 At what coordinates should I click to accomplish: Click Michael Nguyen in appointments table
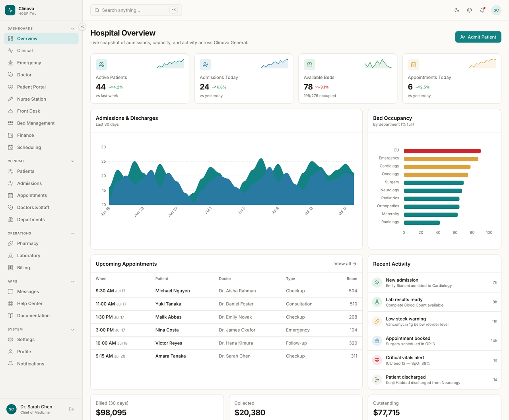[173, 291]
